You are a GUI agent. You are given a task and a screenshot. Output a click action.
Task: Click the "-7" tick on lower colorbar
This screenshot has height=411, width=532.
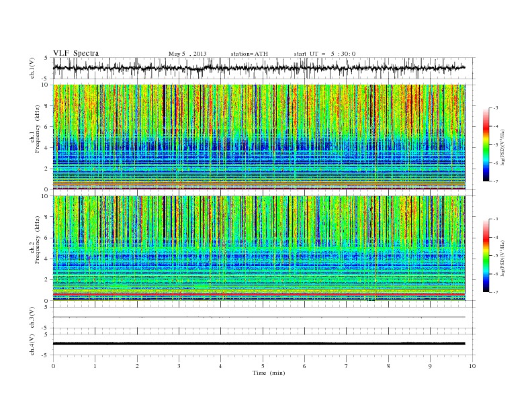pos(495,292)
